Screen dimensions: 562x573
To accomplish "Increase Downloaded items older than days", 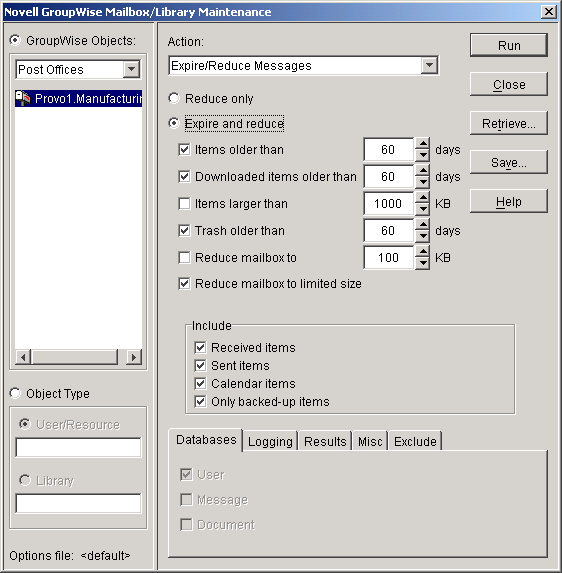I will 422,171.
